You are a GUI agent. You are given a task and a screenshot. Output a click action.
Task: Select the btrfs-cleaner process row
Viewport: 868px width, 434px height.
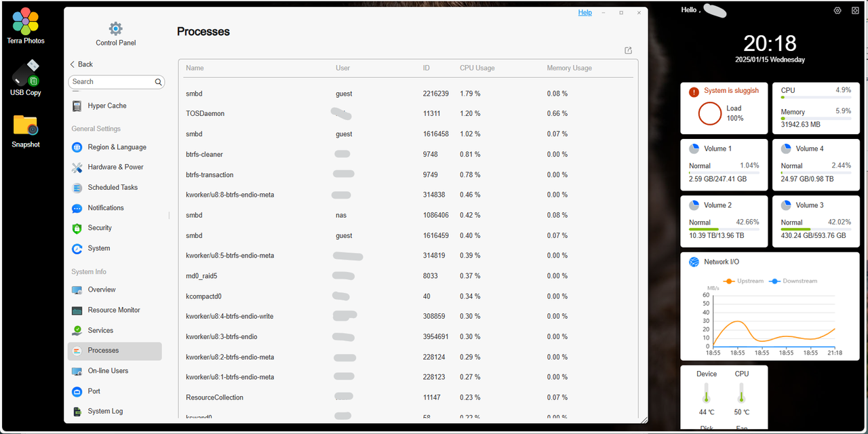click(408, 155)
